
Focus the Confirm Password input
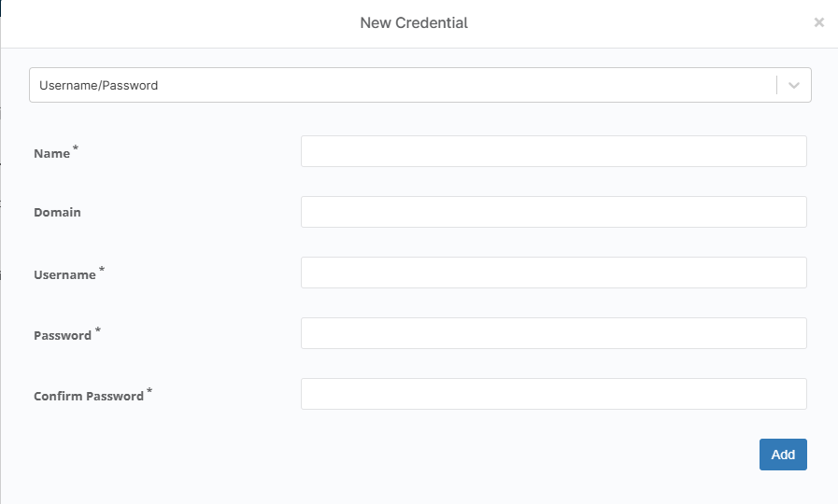[553, 394]
